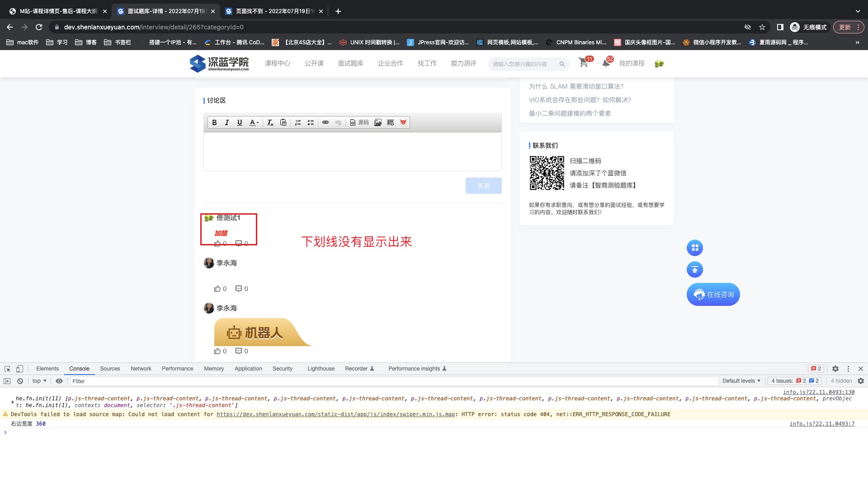Click the insert code snippet icon
Viewport: 868px width, 488px height.
(x=391, y=122)
